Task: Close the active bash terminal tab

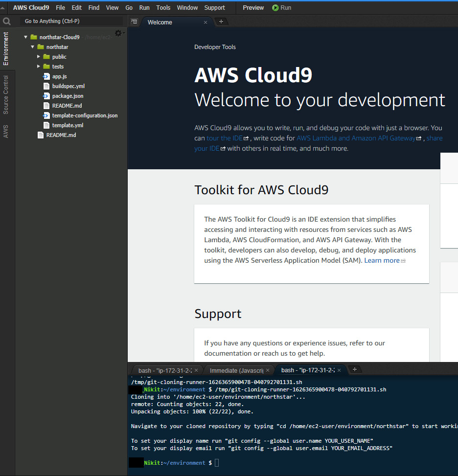Action: (x=339, y=370)
